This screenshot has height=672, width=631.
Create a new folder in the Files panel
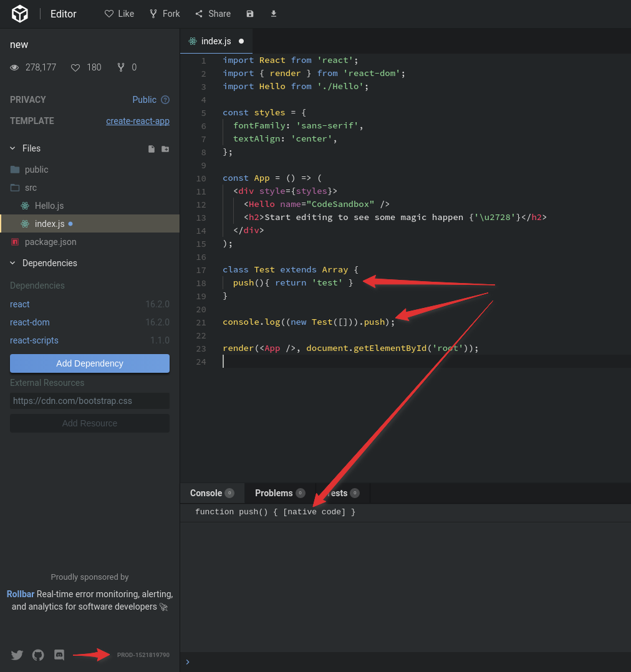[x=165, y=148]
